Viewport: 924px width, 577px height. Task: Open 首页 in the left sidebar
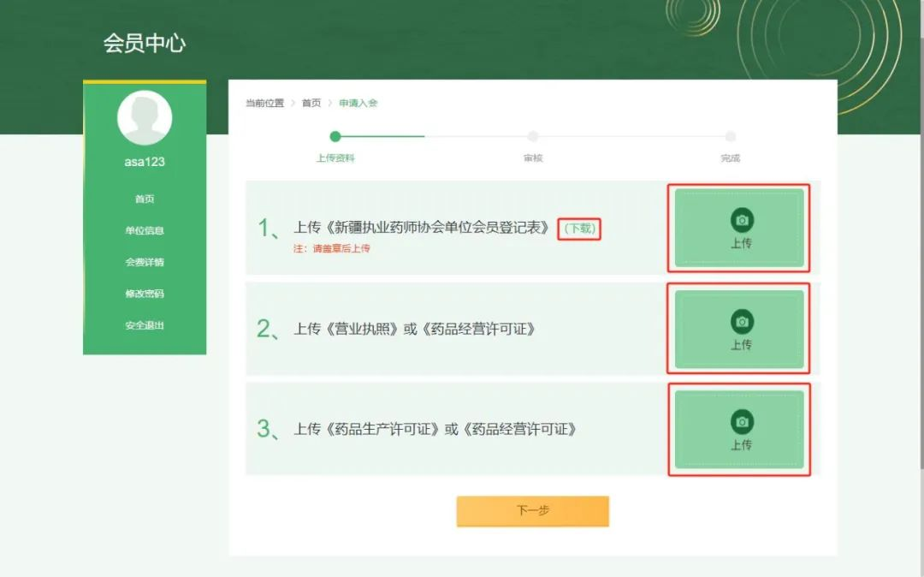[145, 199]
